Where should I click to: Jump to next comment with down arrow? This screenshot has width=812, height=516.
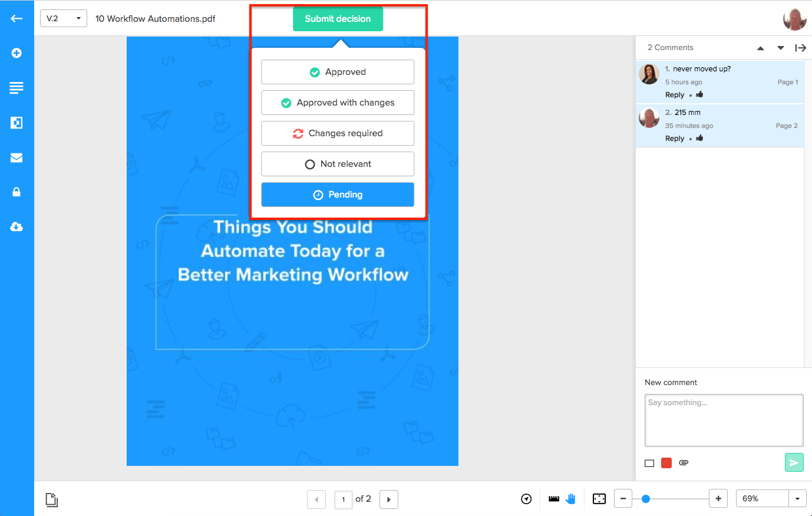coord(781,48)
